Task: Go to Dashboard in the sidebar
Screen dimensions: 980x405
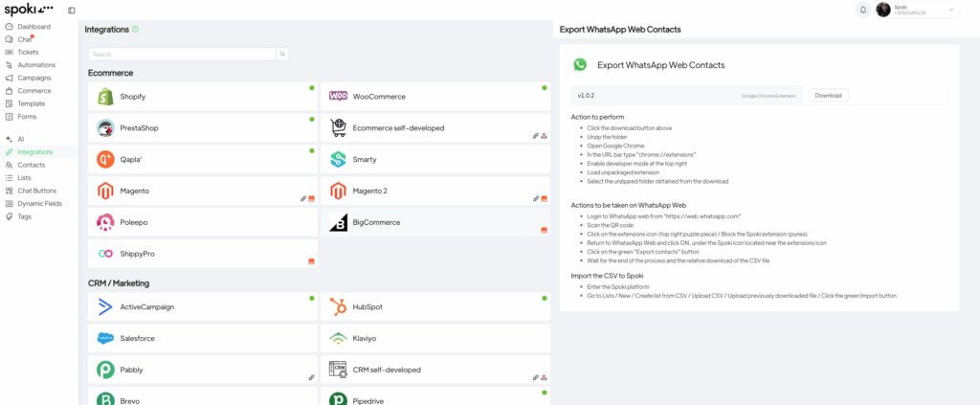Action: (33, 27)
